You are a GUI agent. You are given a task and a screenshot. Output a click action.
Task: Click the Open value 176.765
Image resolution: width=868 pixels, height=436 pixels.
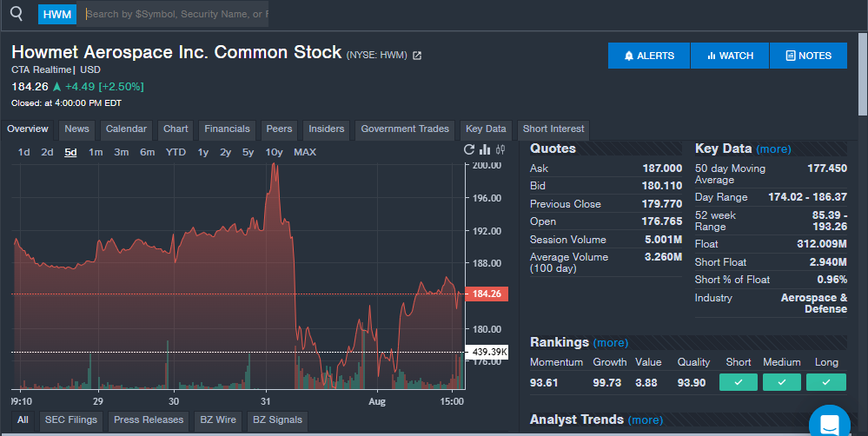pyautogui.click(x=662, y=221)
